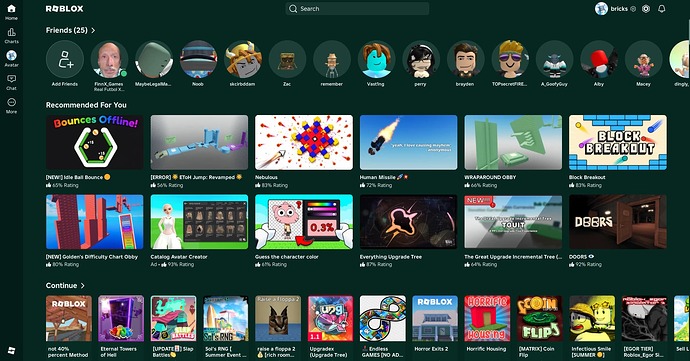The width and height of the screenshot is (690, 361).
Task: Open friend Zac avatar
Action: (x=287, y=59)
